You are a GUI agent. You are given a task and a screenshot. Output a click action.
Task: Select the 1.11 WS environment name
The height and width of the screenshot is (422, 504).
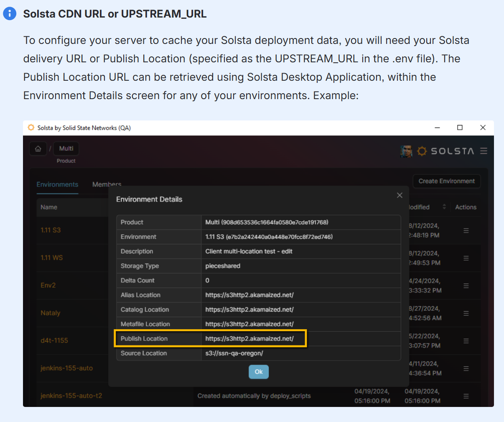51,258
